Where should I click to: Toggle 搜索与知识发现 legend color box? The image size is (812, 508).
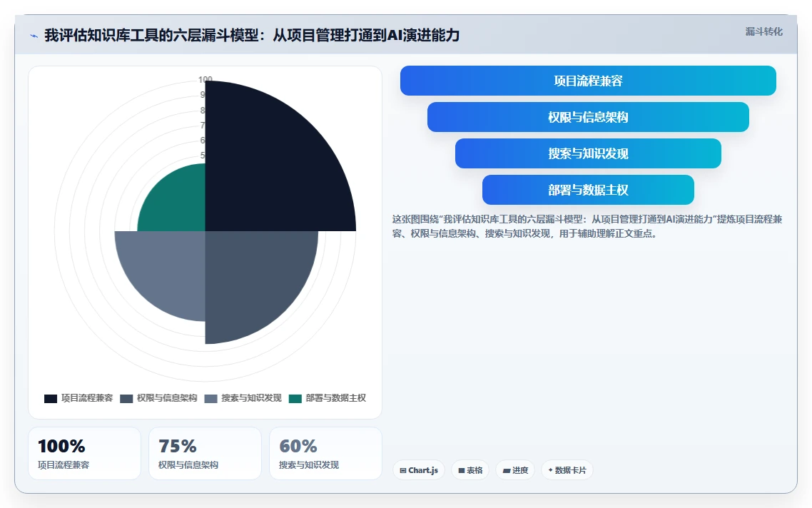(210, 398)
